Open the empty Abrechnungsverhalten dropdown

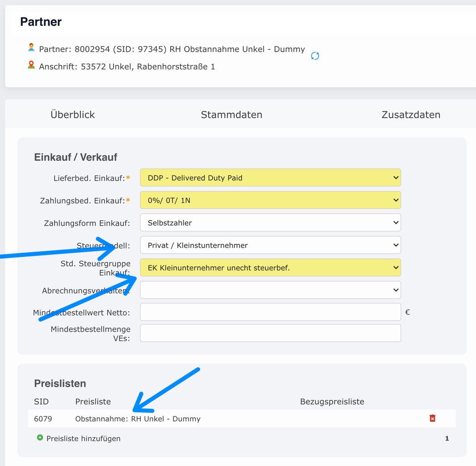click(270, 290)
